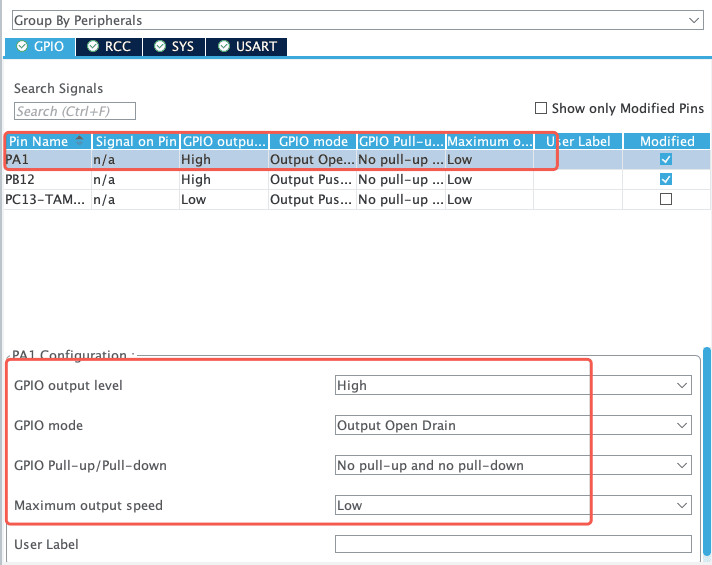Click the GPIO mode column header
This screenshot has width=712, height=565.
coord(312,141)
